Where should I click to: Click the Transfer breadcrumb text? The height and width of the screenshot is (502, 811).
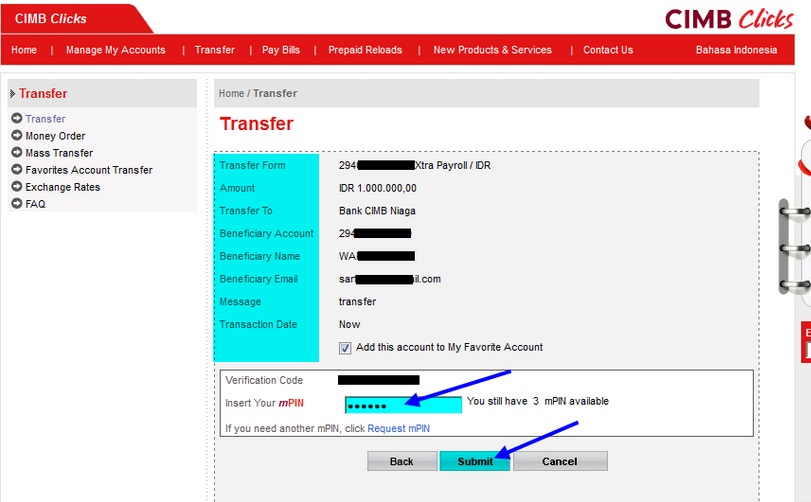tap(275, 94)
